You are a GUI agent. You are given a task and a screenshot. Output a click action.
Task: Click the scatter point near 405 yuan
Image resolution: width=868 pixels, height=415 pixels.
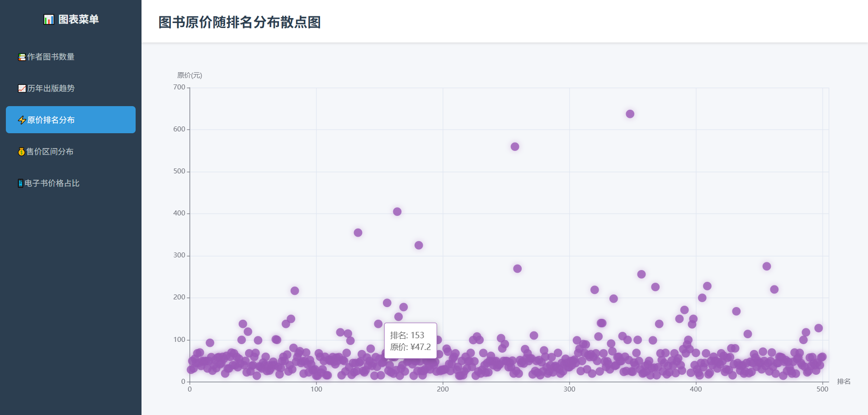click(397, 212)
